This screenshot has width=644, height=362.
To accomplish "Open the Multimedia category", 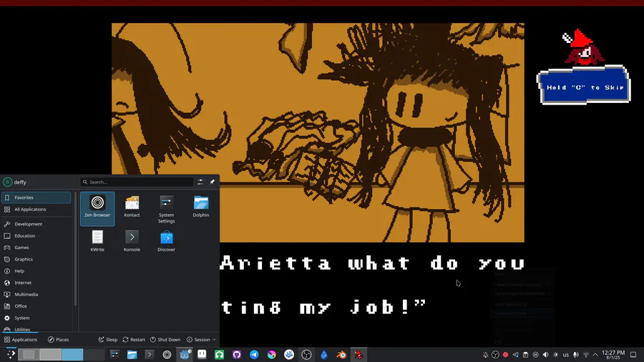I will [36, 294].
